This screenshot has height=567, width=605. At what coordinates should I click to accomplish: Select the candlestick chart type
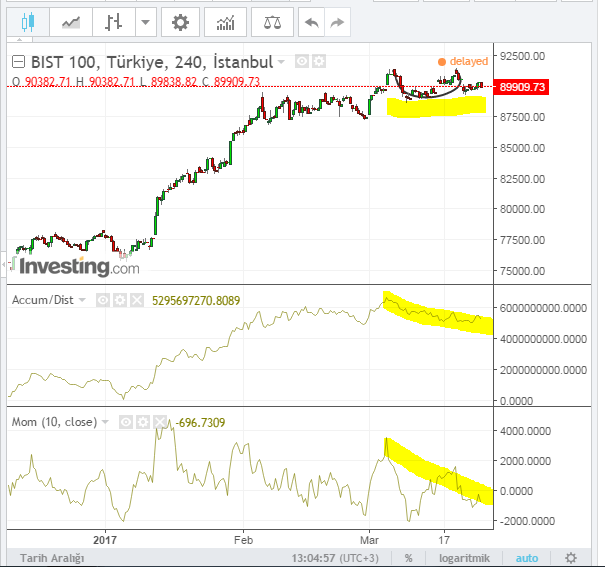(28, 23)
